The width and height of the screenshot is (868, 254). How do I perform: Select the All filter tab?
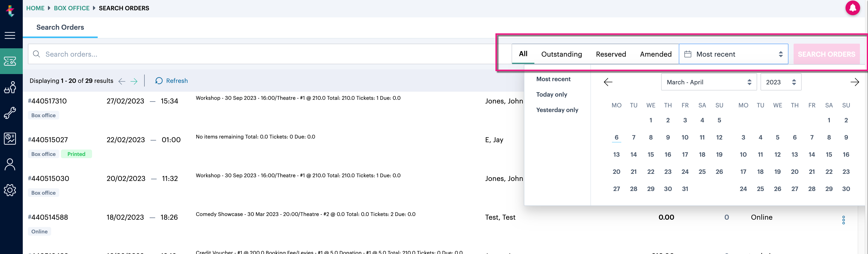pyautogui.click(x=523, y=54)
